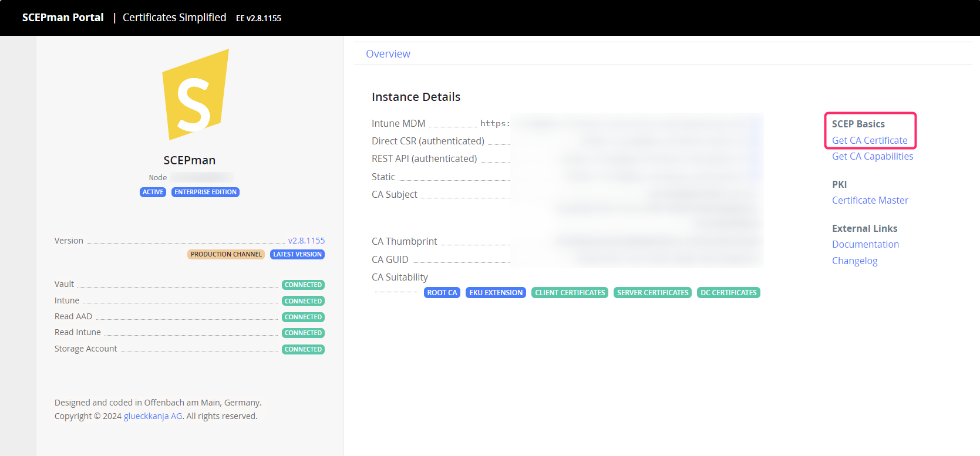Click the SERVER CERTIFICATES badge
Image resolution: width=980 pixels, height=456 pixels.
click(x=652, y=293)
